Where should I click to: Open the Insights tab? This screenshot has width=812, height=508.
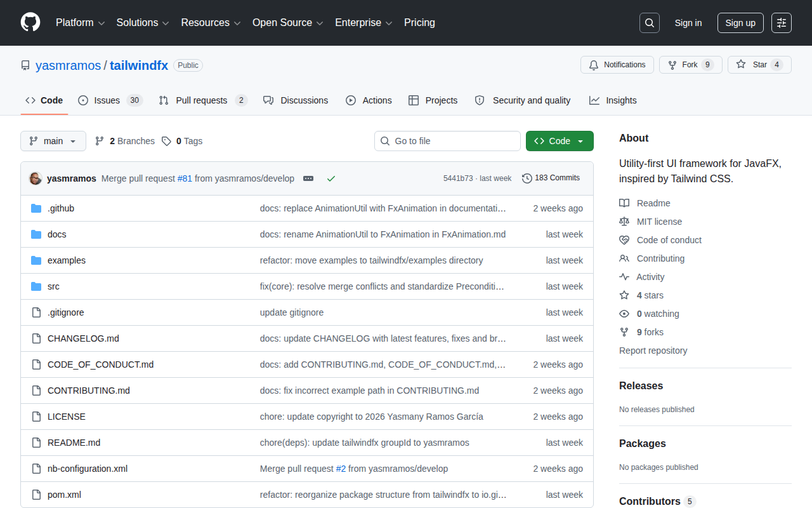[x=613, y=100]
